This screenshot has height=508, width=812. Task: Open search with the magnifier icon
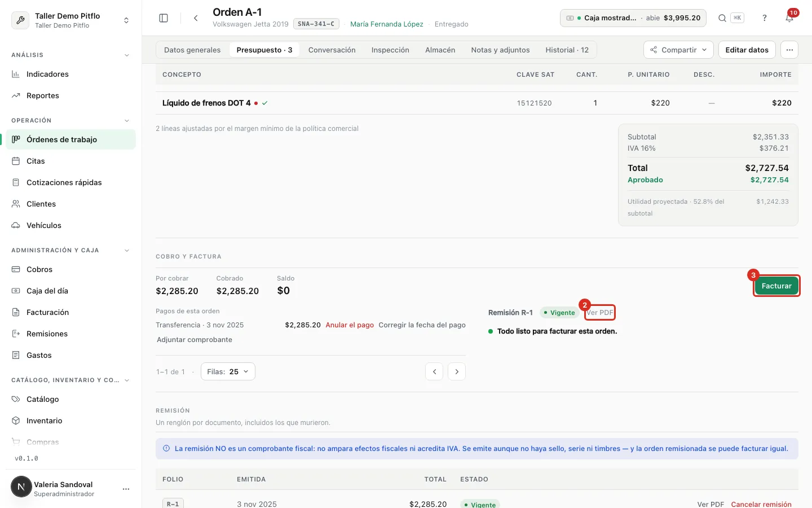pos(722,18)
